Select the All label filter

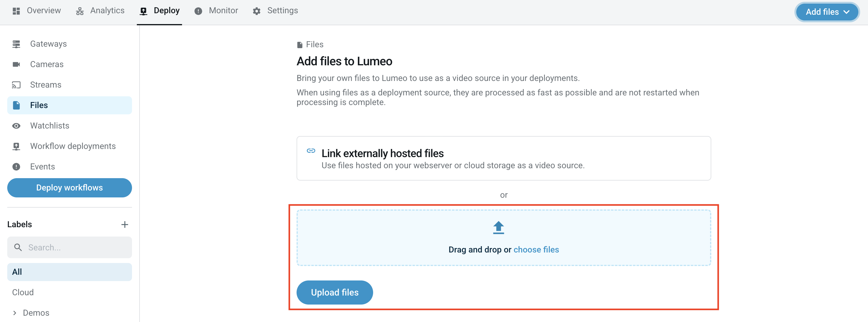(69, 272)
